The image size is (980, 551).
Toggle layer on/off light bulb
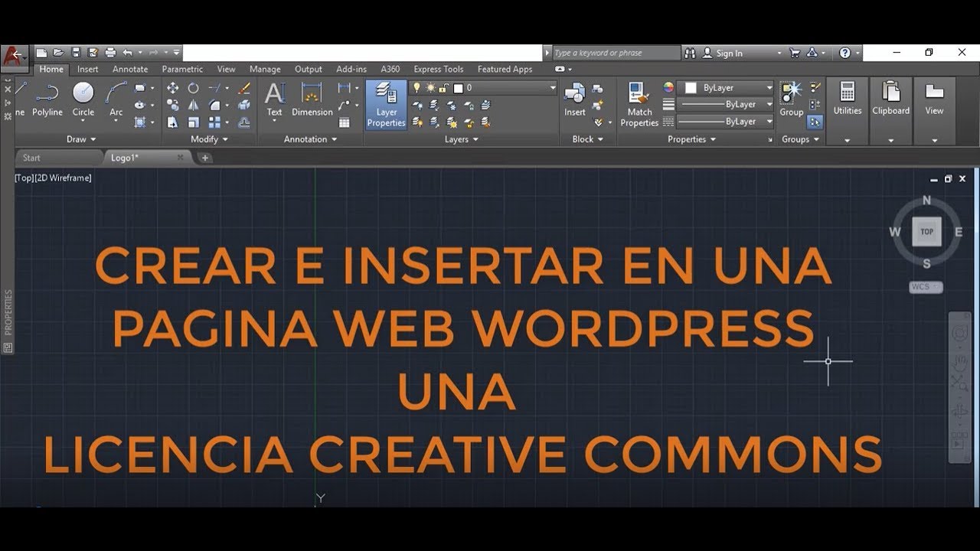coord(417,88)
